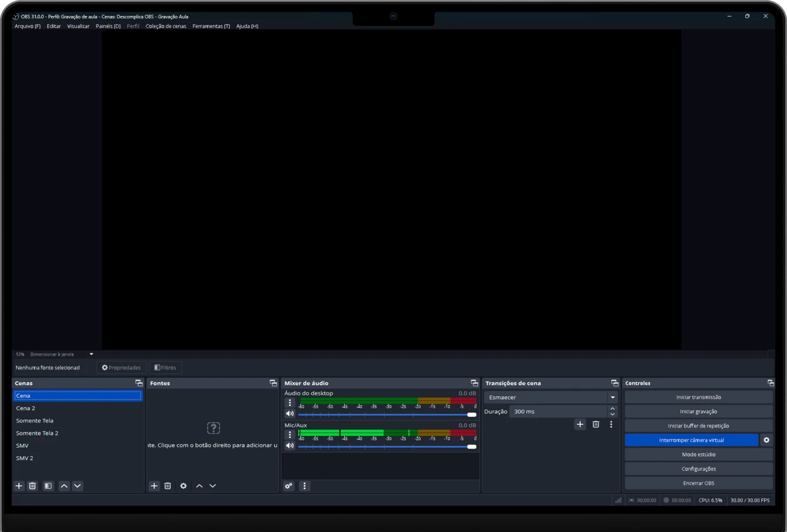Mute the Áudio do desktop speaker
The width and height of the screenshot is (787, 532).
pos(290,414)
